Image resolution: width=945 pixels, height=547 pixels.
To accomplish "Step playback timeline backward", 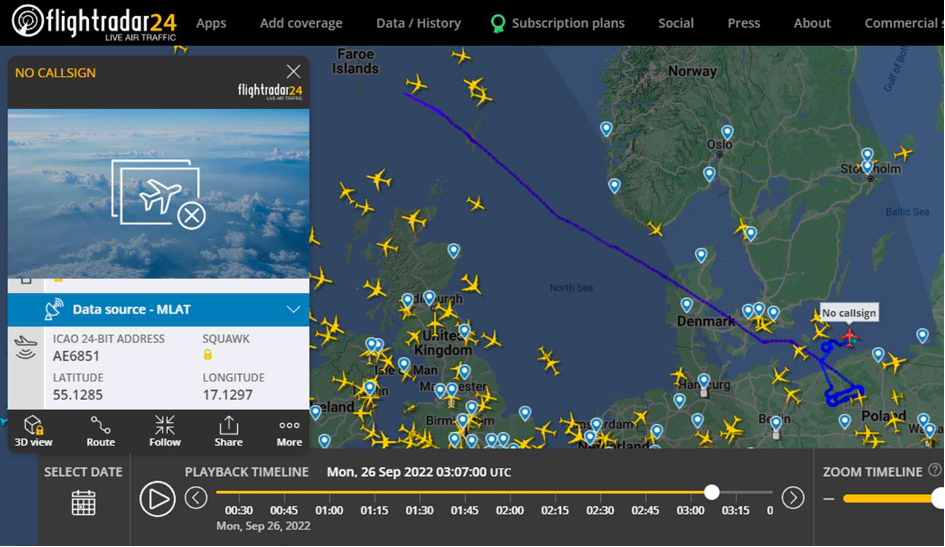I will click(196, 497).
